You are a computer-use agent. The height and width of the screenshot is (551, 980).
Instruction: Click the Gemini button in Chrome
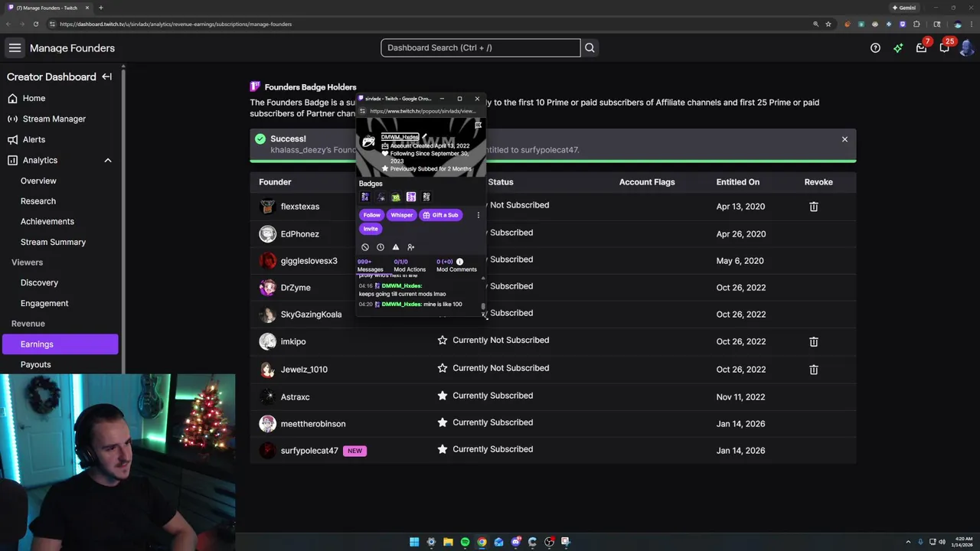click(x=904, y=8)
